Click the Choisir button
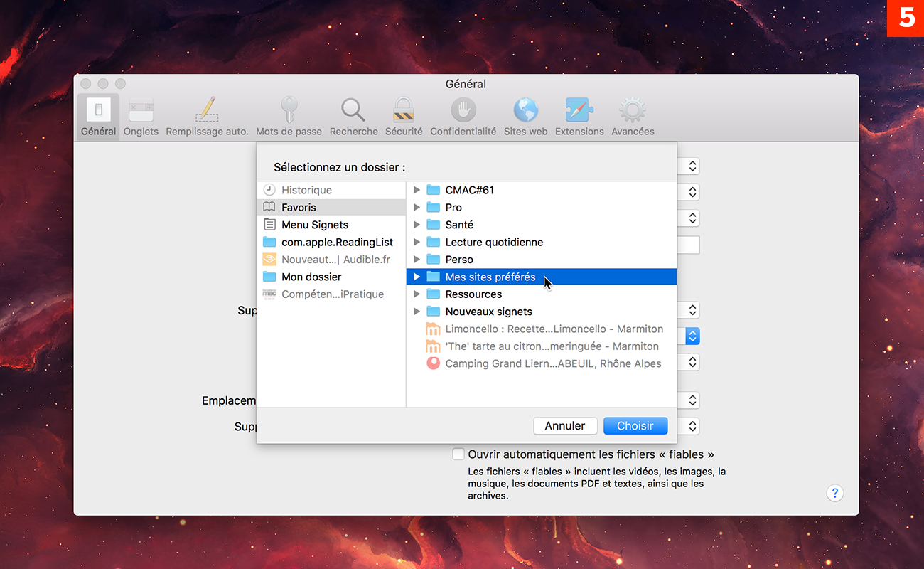Screen dimensions: 924x569 tap(635, 425)
